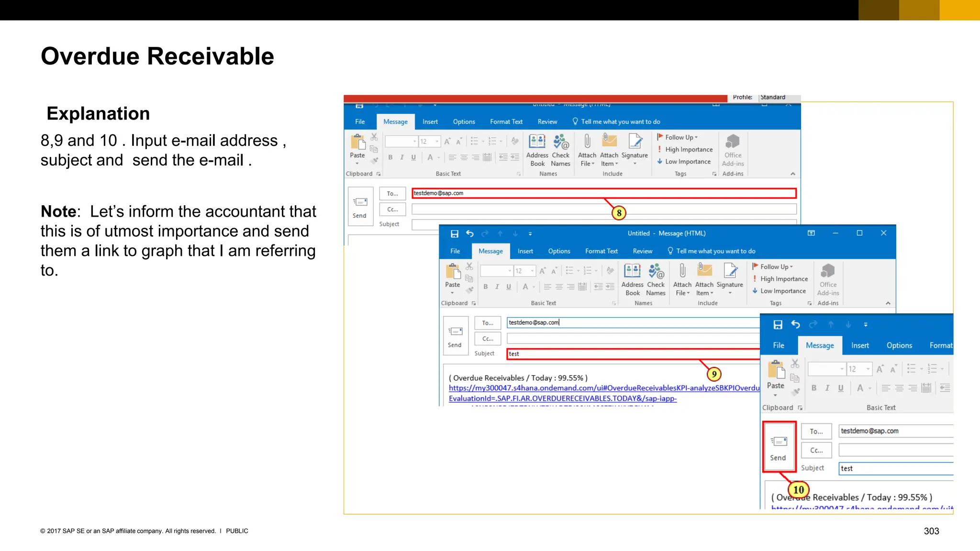Open Attach File in middle window
This screenshot has height=551, width=980.
pyautogui.click(x=682, y=280)
